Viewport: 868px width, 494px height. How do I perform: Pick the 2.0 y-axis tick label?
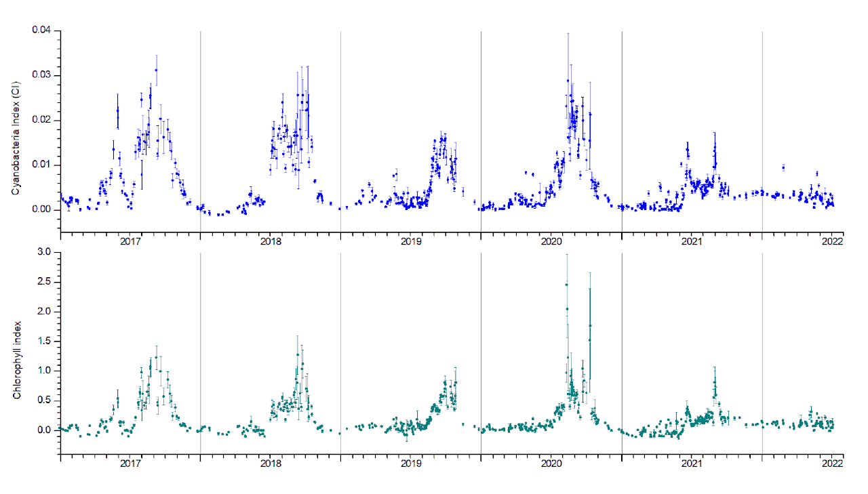point(45,312)
